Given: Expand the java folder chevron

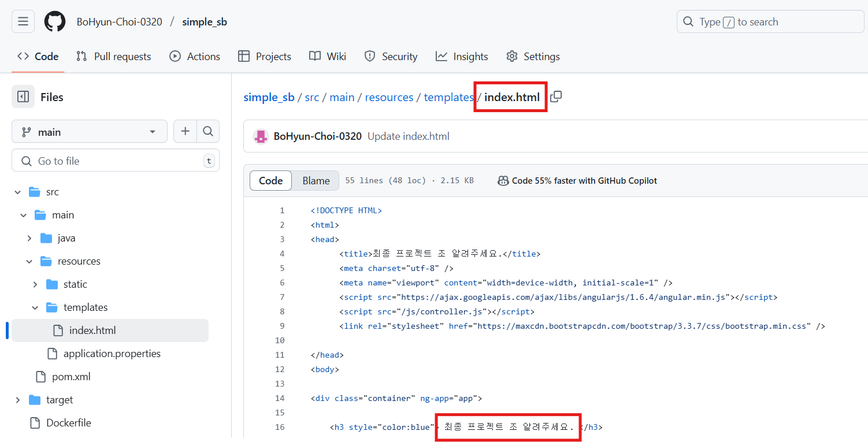Looking at the screenshot, I should click(x=29, y=238).
